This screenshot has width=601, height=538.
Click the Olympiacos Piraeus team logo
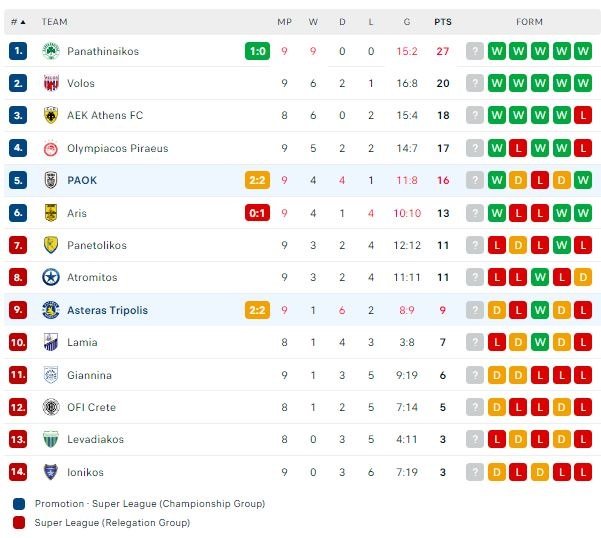click(x=51, y=148)
